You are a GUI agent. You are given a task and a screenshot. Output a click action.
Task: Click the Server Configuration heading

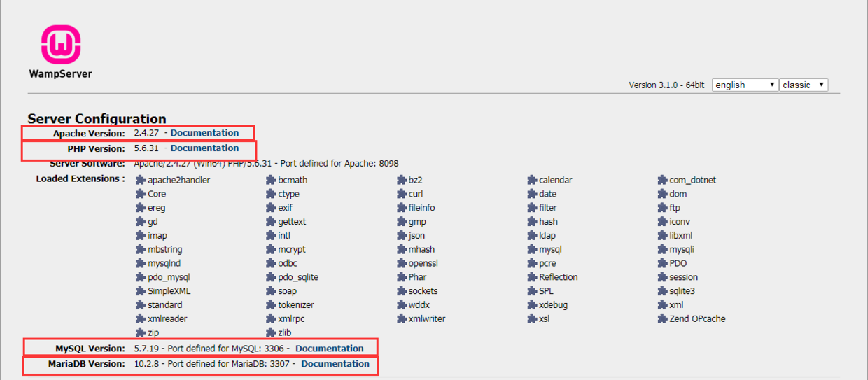(97, 119)
